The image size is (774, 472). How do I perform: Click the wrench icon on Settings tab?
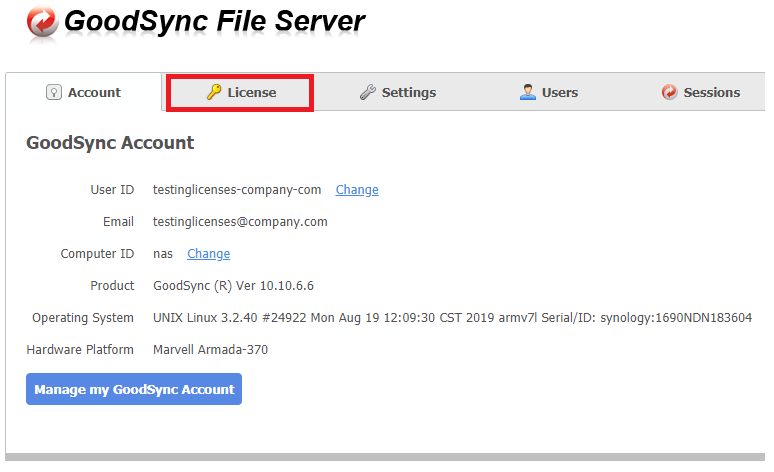[367, 92]
